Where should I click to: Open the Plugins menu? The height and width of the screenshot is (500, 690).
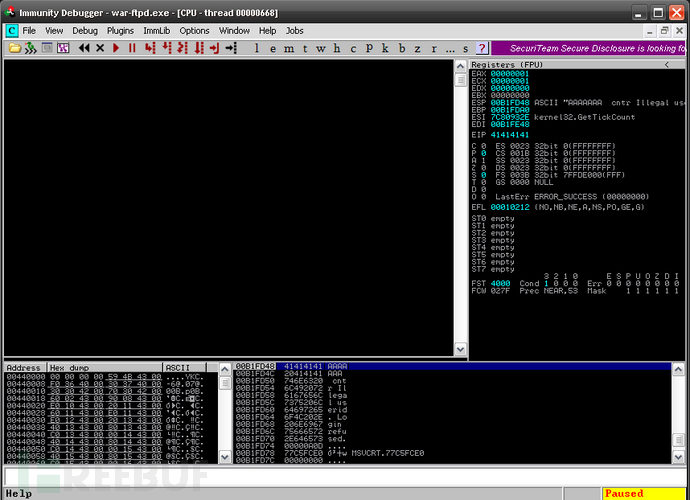coord(120,31)
